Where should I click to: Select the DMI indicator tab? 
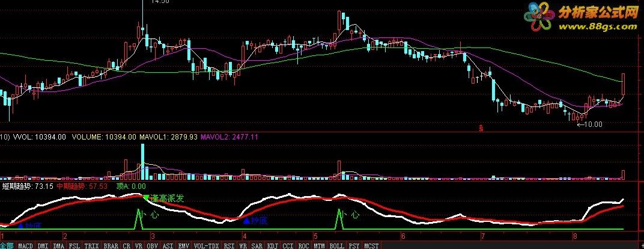pos(43,246)
